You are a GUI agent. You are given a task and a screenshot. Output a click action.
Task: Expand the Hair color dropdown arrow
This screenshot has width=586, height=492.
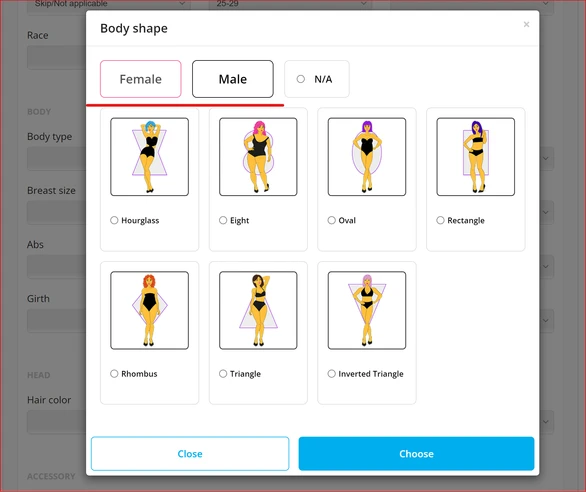[546, 422]
